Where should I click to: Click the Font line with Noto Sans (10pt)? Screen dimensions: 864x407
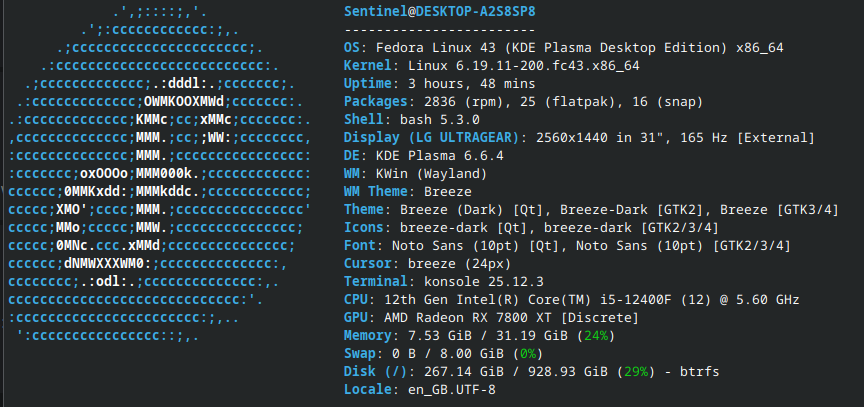click(x=567, y=246)
